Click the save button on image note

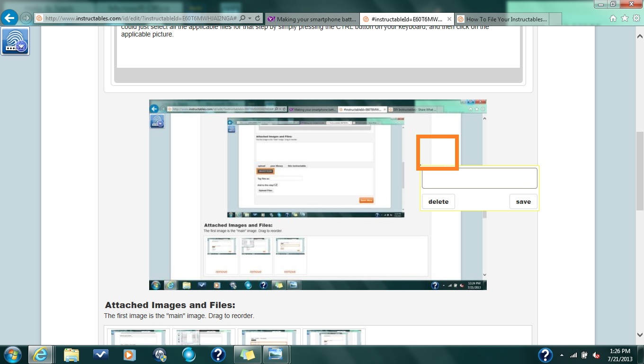tap(523, 201)
